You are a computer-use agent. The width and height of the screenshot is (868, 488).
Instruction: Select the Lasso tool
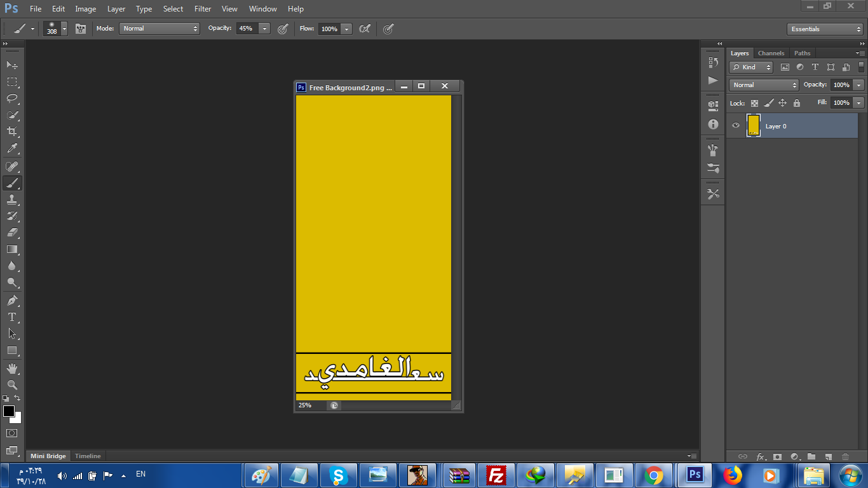pos(12,98)
